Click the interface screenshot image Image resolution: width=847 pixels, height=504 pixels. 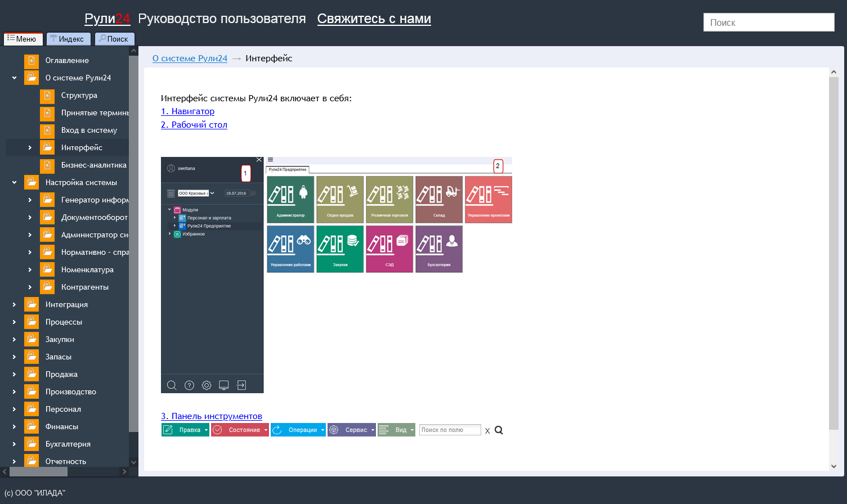click(x=337, y=275)
